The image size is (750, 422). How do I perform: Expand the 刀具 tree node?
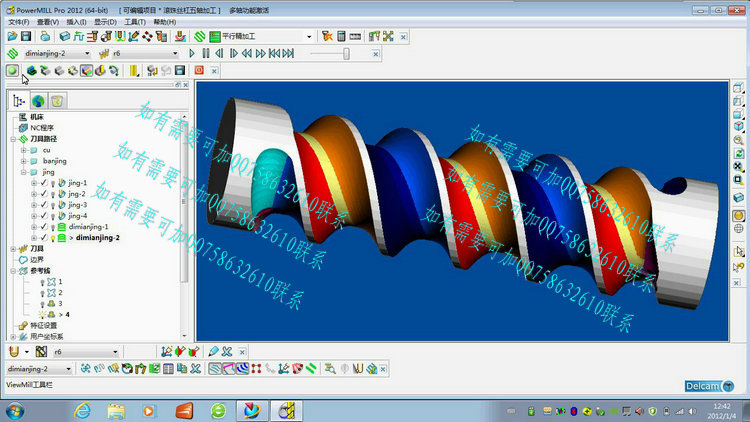13,249
